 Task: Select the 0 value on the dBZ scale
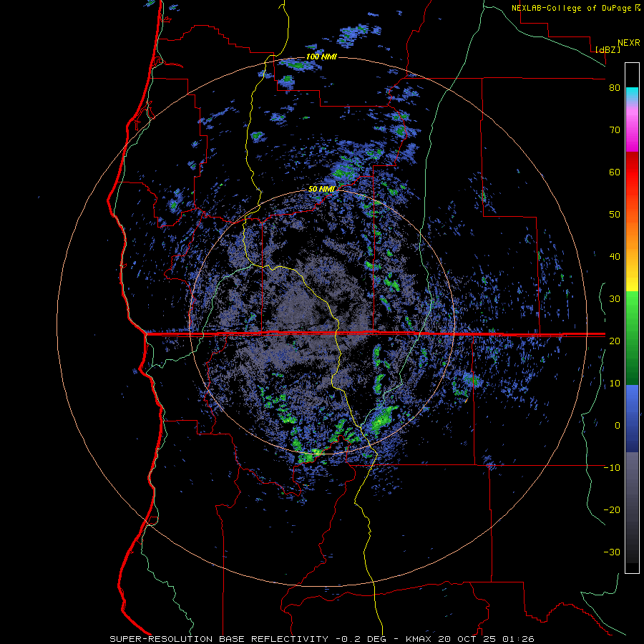point(618,426)
